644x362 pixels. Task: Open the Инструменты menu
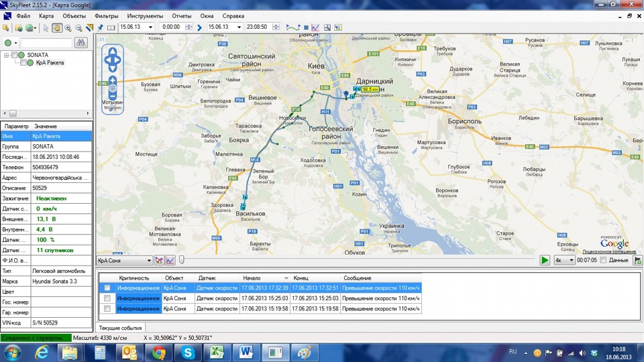click(x=145, y=16)
